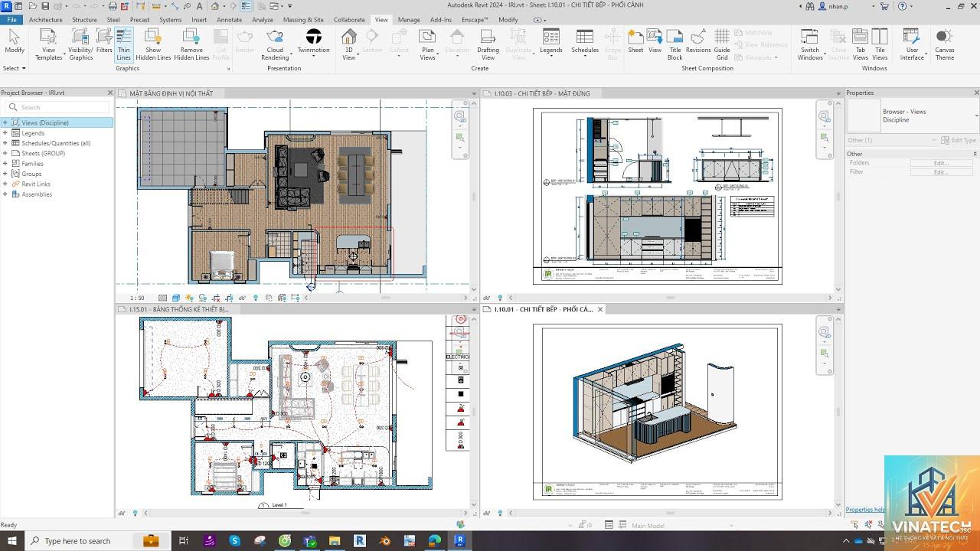Open the Autodesk App Store cart icon
Viewport: 980px width, 551px height.
coord(884,6)
